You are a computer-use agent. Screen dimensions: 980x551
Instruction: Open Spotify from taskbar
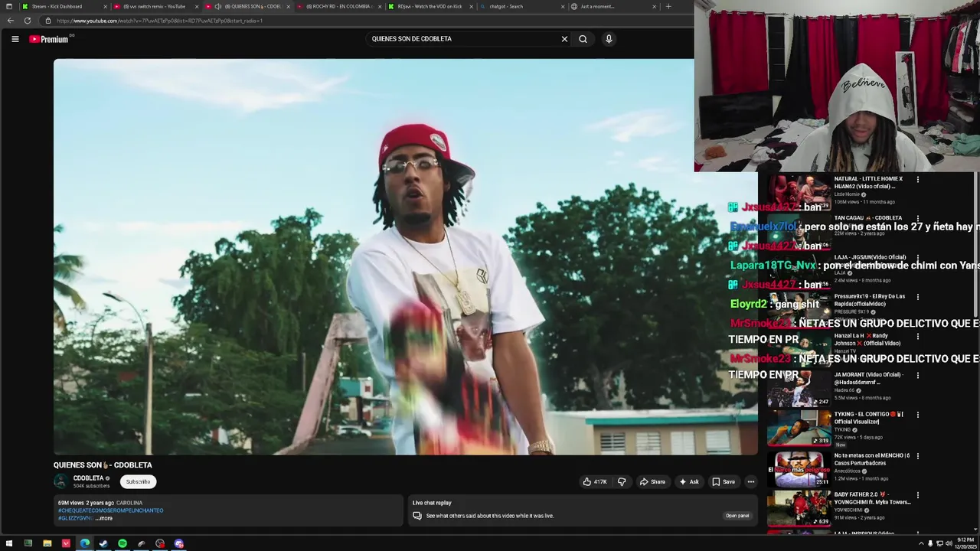[x=122, y=544]
